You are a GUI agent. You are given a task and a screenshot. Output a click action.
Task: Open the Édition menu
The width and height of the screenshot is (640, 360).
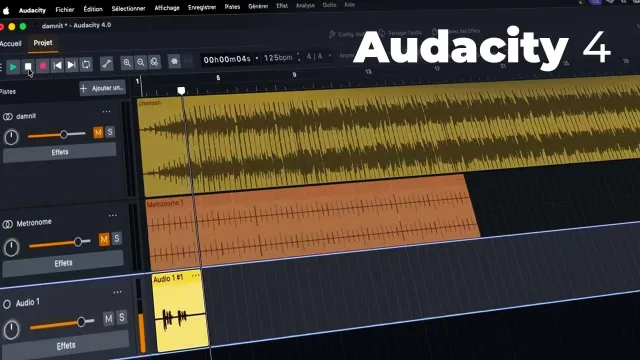pyautogui.click(x=93, y=9)
